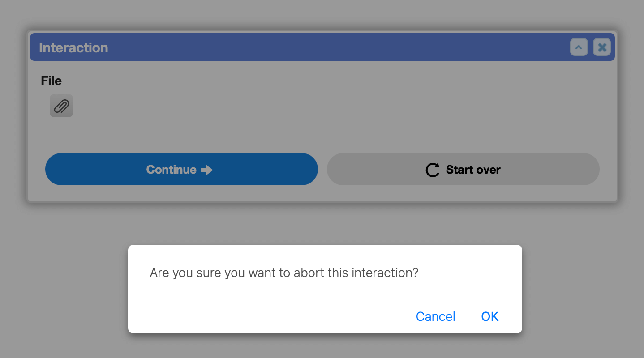Confirm aborting by clicking OK
644x358 pixels.
point(489,316)
